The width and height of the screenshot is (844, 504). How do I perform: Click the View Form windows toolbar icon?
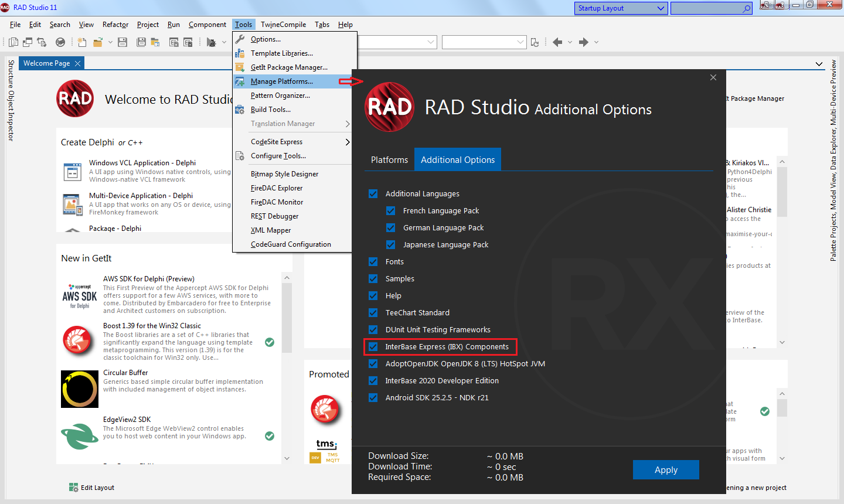pos(28,42)
